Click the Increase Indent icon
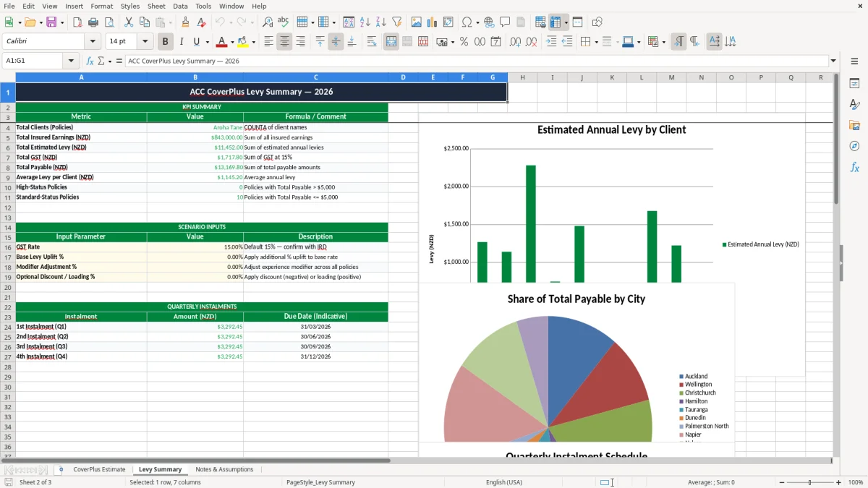868x488 pixels. click(551, 42)
